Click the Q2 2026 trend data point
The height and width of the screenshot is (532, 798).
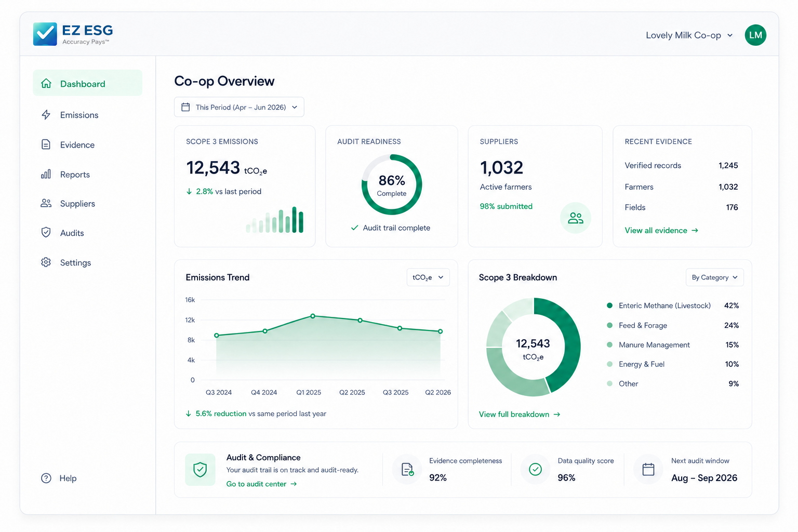(441, 331)
